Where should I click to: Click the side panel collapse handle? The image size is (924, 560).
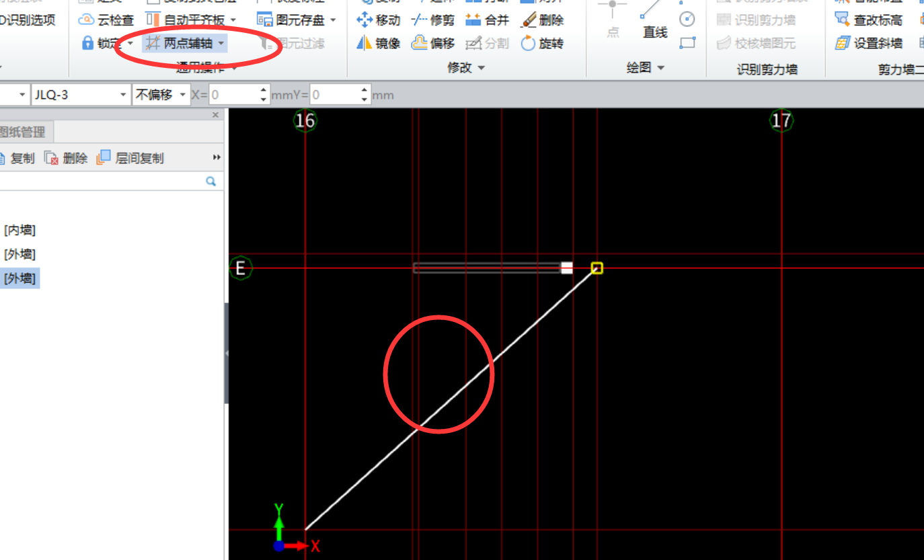[227, 353]
